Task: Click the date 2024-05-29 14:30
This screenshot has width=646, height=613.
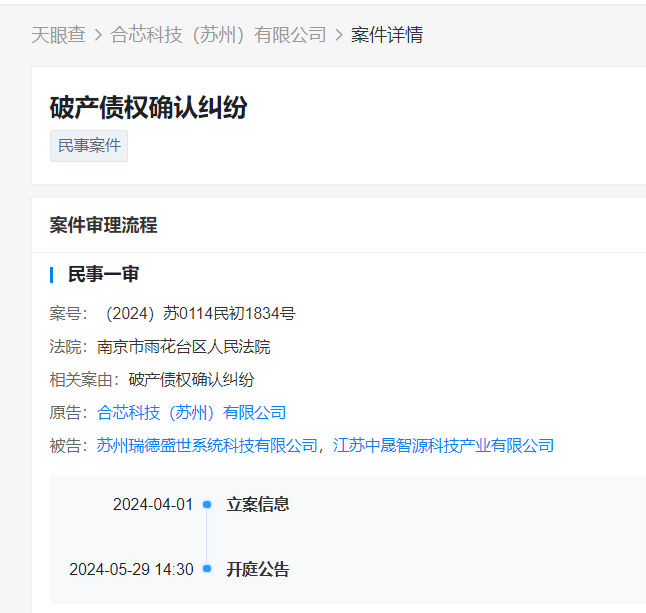Action: point(131,569)
